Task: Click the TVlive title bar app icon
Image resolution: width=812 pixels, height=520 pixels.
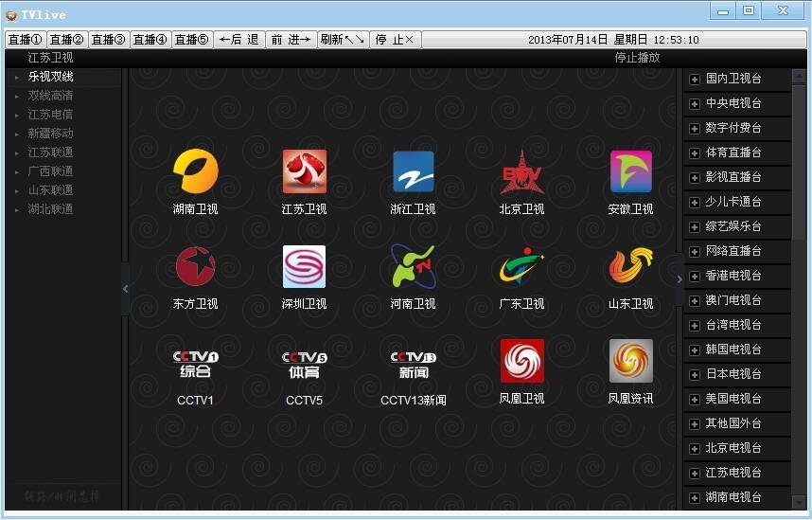Action: 11,15
